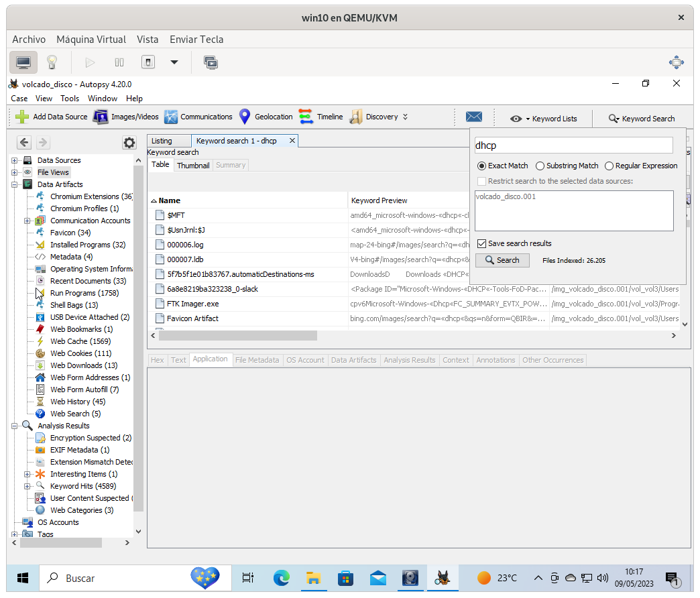Open tree view settings gear icon

[129, 143]
